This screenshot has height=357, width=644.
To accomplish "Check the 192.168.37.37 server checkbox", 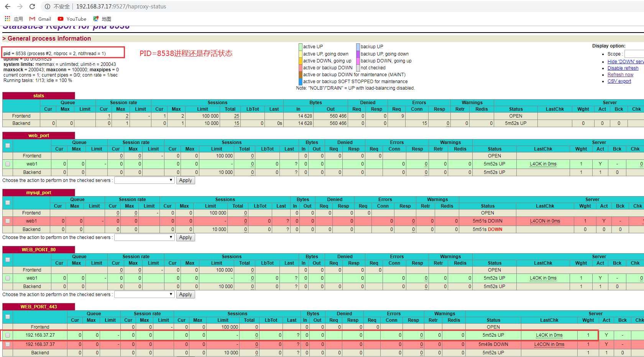I will tap(8, 344).
